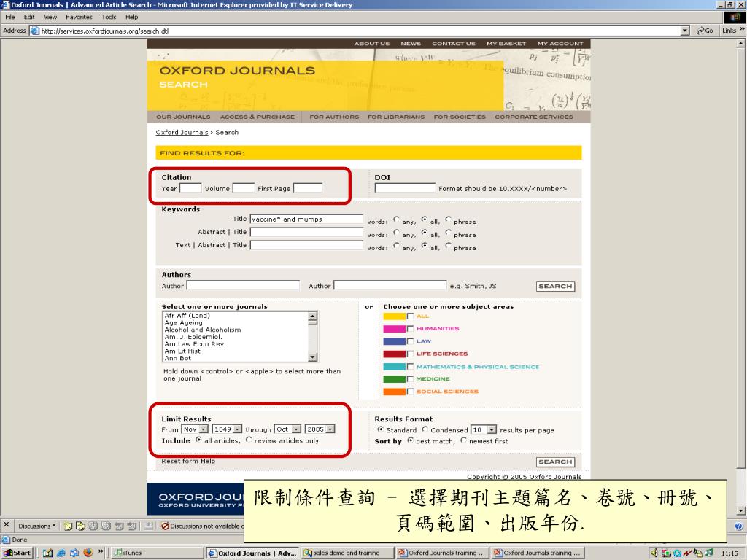
Task: Select Condensed results format radio
Action: coord(425,429)
